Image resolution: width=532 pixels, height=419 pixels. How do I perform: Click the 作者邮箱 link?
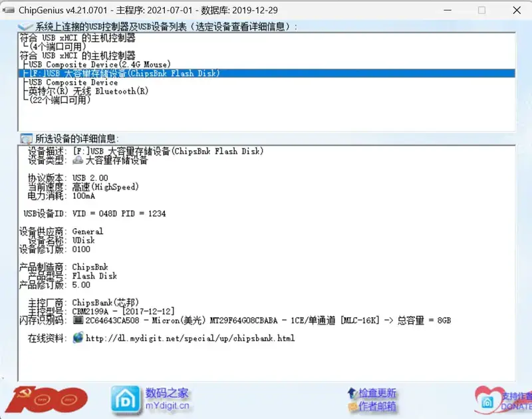click(x=377, y=406)
